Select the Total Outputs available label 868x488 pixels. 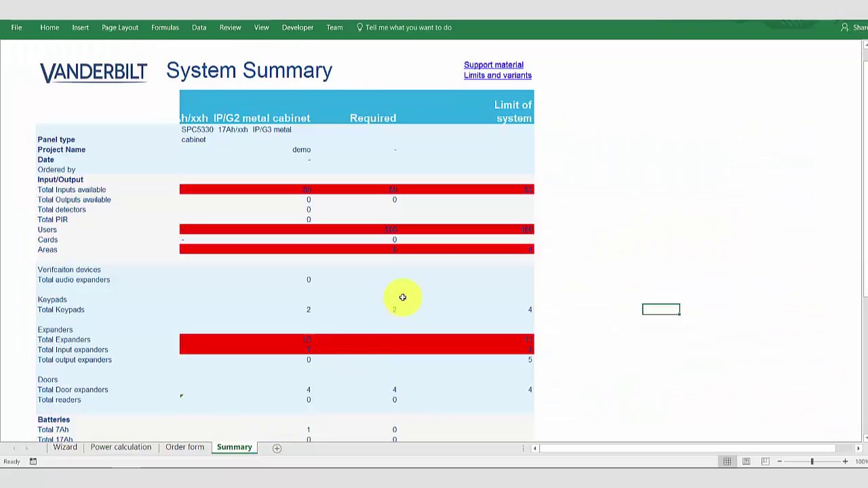click(74, 200)
